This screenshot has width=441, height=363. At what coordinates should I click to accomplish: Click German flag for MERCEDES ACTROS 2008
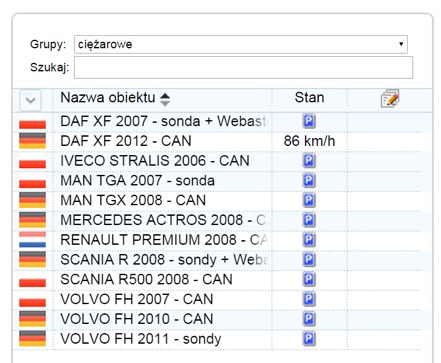(32, 220)
